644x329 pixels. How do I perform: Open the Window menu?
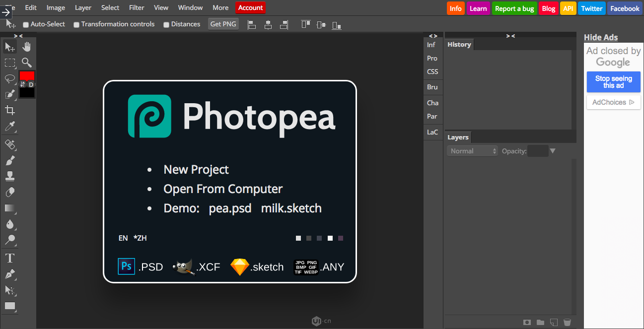[190, 7]
